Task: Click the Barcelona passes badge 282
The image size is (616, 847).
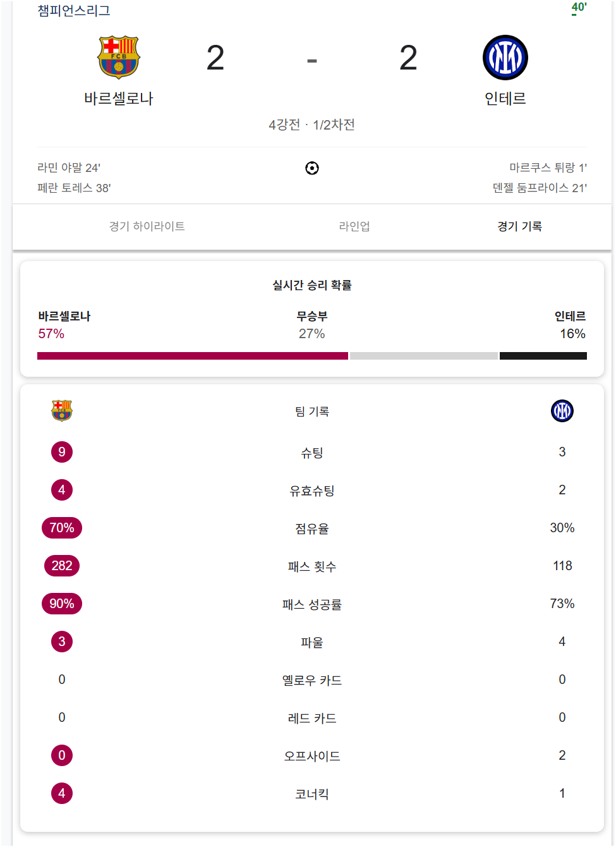Action: (62, 566)
